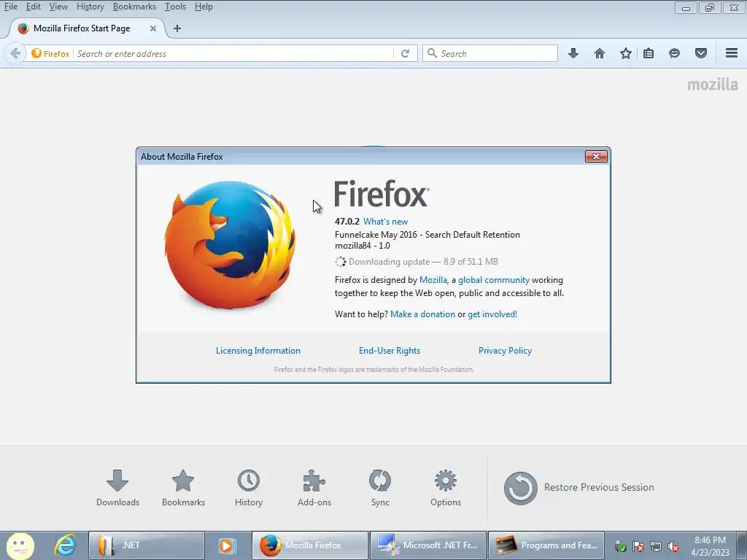The height and width of the screenshot is (560, 747).
Task: Open the global community link
Action: click(494, 280)
